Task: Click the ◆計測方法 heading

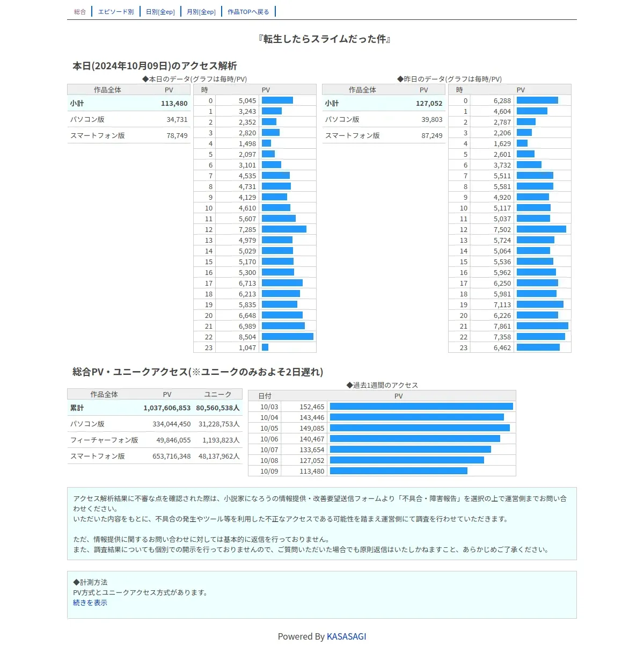Action: tap(90, 583)
